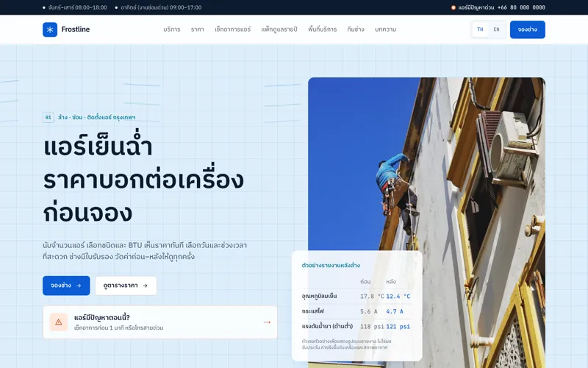The image size is (588, 368).
Task: Click the hours text จันทร์–เสาร์ 08:00–18:00
Action: pos(77,7)
